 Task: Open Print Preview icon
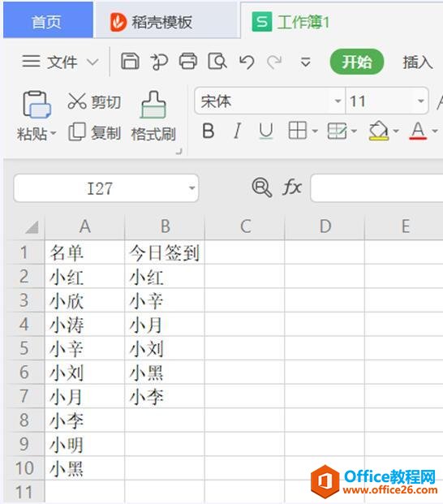tap(217, 61)
